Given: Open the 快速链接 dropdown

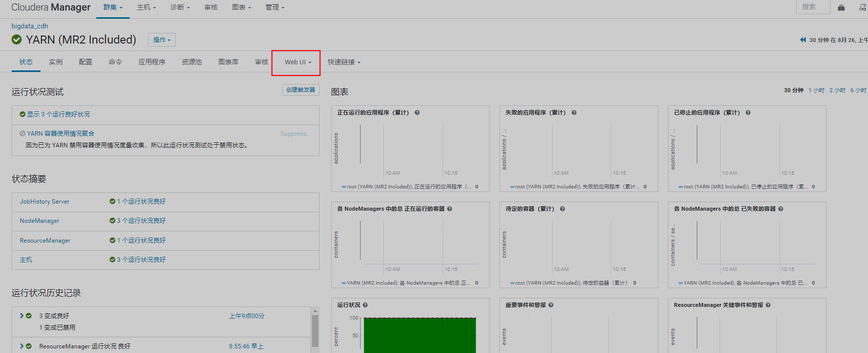Looking at the screenshot, I should click(344, 62).
